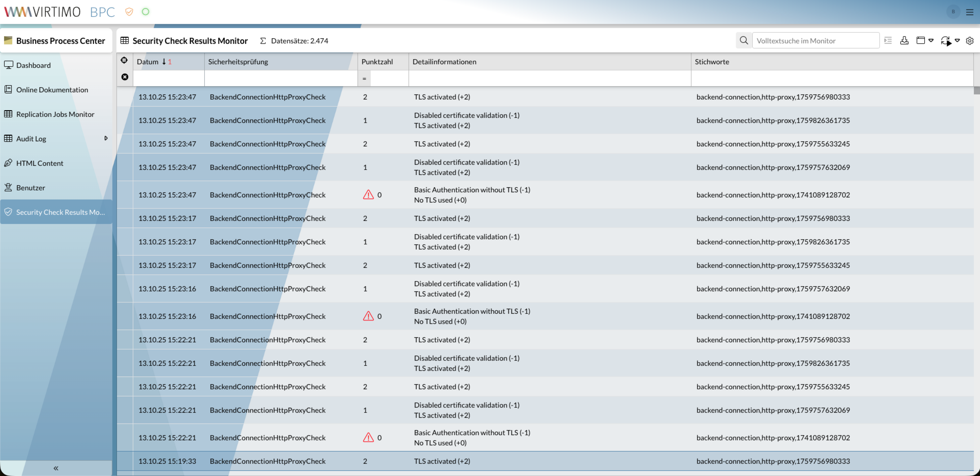Screen dimensions: 980x476
Task: Collapse the sidebar with the chevron button
Action: click(x=56, y=468)
